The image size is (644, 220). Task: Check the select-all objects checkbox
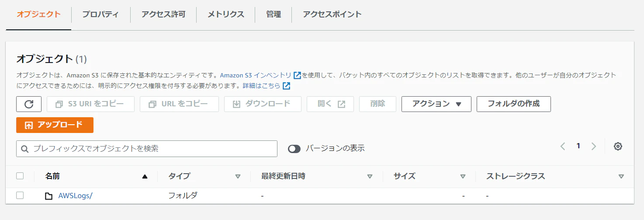pyautogui.click(x=20, y=176)
